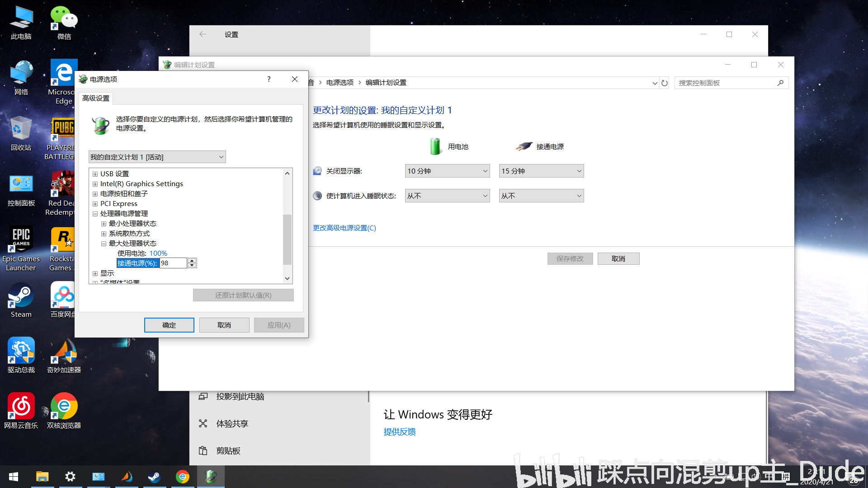
Task: Open File Explorer from the taskbar
Action: pos(42,477)
